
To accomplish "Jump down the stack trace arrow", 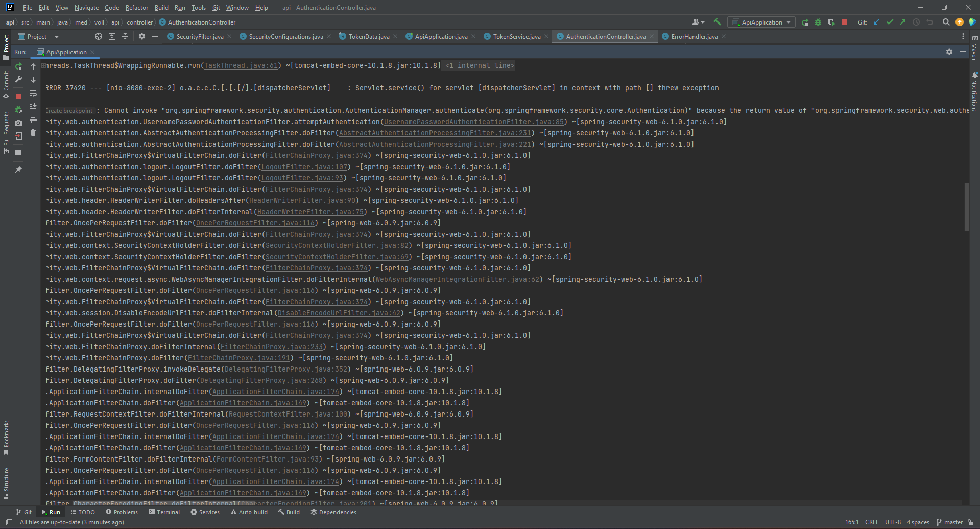I will click(x=33, y=80).
